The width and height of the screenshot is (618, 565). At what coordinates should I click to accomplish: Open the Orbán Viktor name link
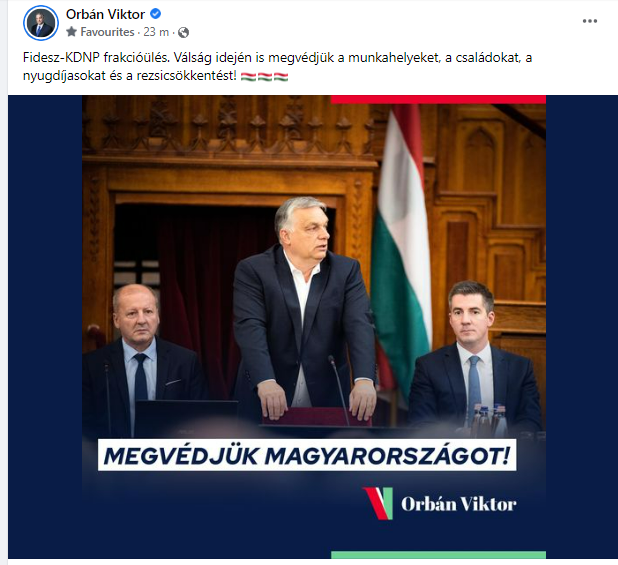[x=105, y=14]
